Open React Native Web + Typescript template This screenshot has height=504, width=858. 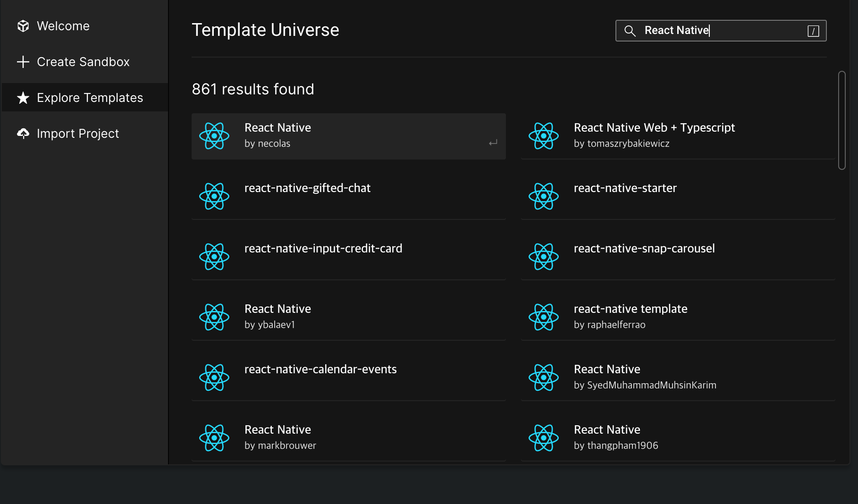click(x=678, y=136)
